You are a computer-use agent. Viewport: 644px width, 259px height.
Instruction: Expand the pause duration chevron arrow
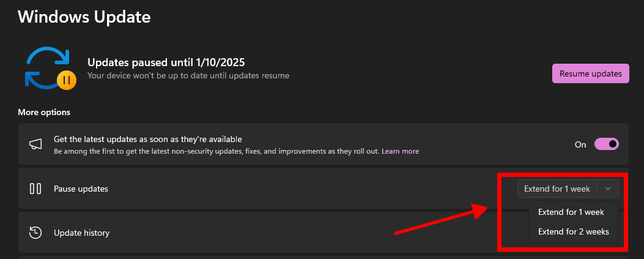(608, 189)
